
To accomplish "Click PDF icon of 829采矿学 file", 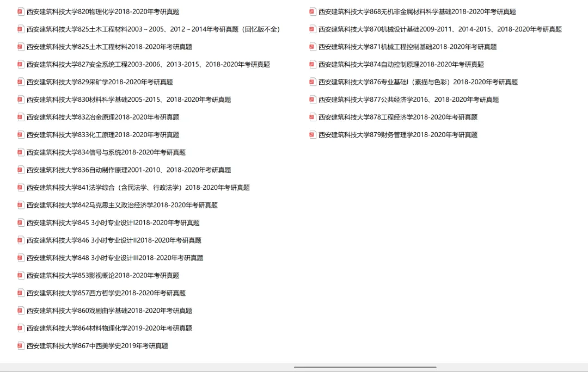I will tap(20, 82).
